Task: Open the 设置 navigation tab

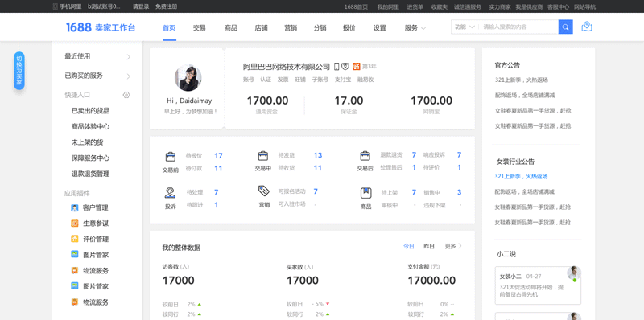Action: (380, 28)
